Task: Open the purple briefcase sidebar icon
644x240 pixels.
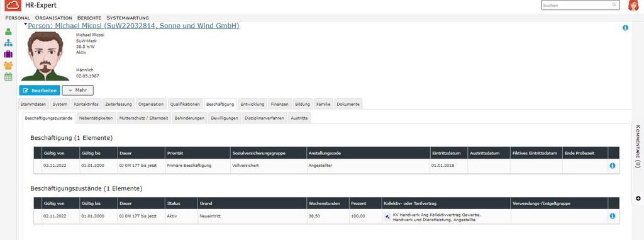Action: point(8,54)
